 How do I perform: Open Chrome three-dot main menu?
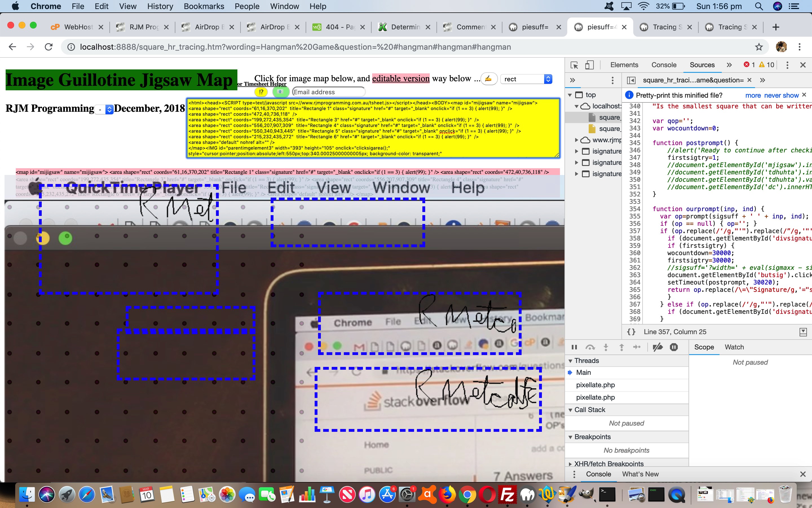coord(800,47)
